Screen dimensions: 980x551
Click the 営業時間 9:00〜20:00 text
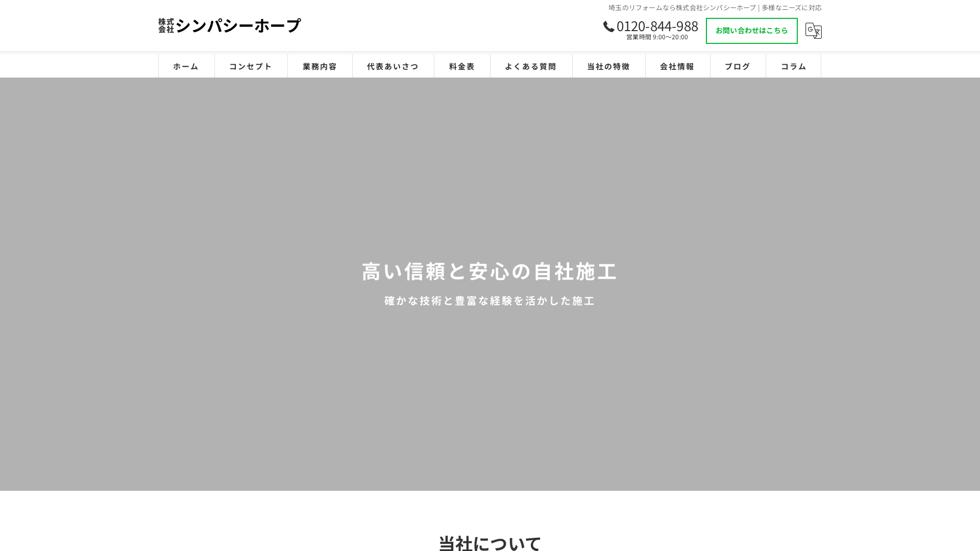(657, 37)
